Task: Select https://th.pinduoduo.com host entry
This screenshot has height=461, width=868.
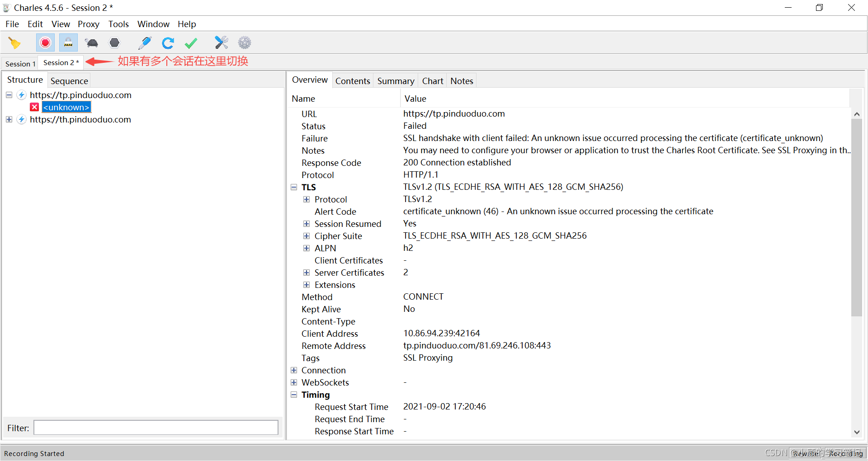Action: click(80, 119)
